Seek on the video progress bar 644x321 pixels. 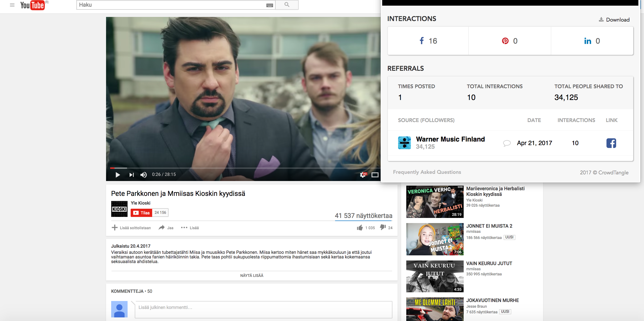(231, 168)
